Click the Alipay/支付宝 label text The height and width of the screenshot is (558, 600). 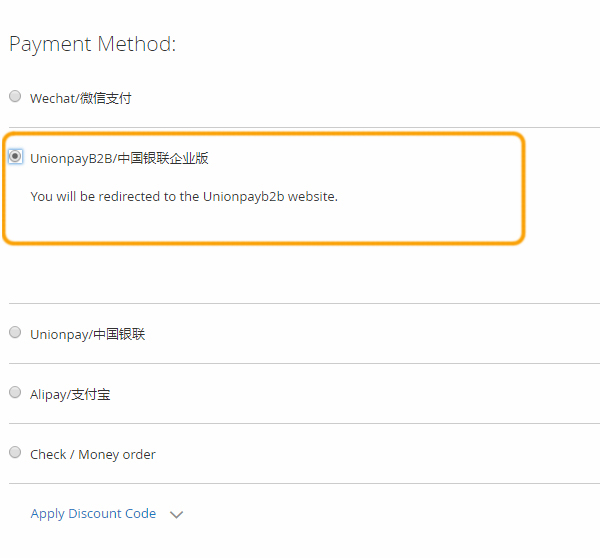click(x=70, y=394)
